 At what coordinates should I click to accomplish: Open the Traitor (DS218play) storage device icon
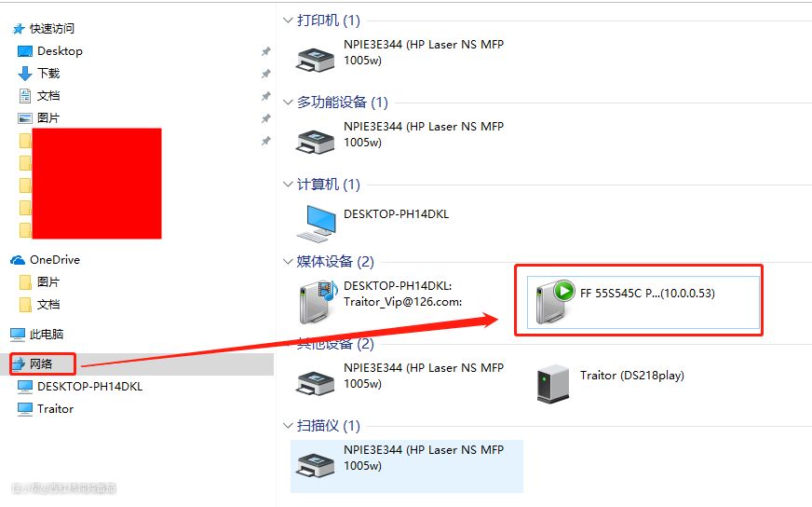pyautogui.click(x=553, y=384)
